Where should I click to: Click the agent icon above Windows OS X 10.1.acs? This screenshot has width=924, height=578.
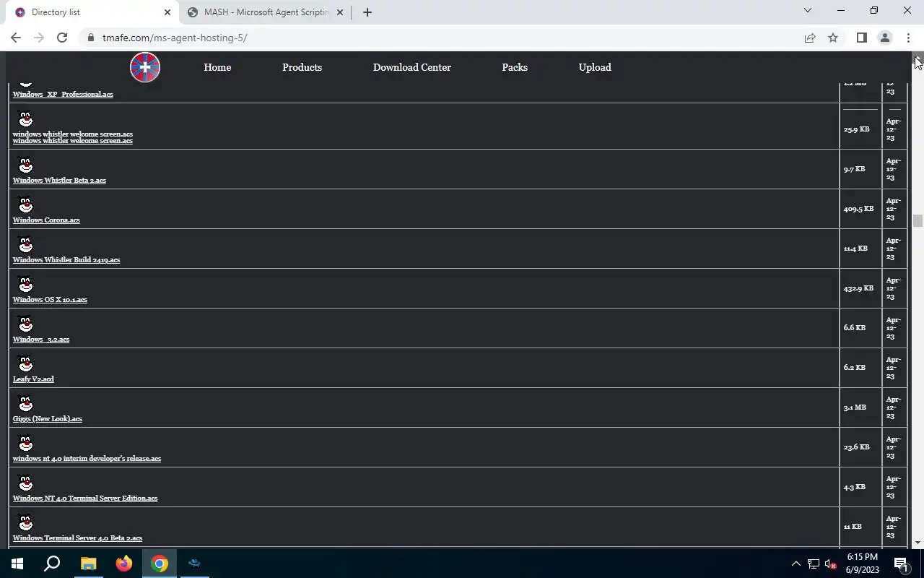25,285
